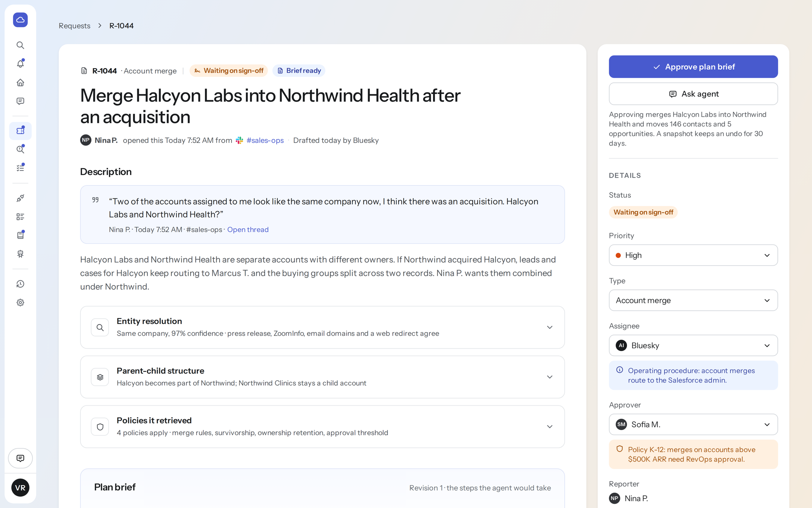Image resolution: width=812 pixels, height=508 pixels.
Task: Go back to Requests breadcrumb
Action: [74, 26]
